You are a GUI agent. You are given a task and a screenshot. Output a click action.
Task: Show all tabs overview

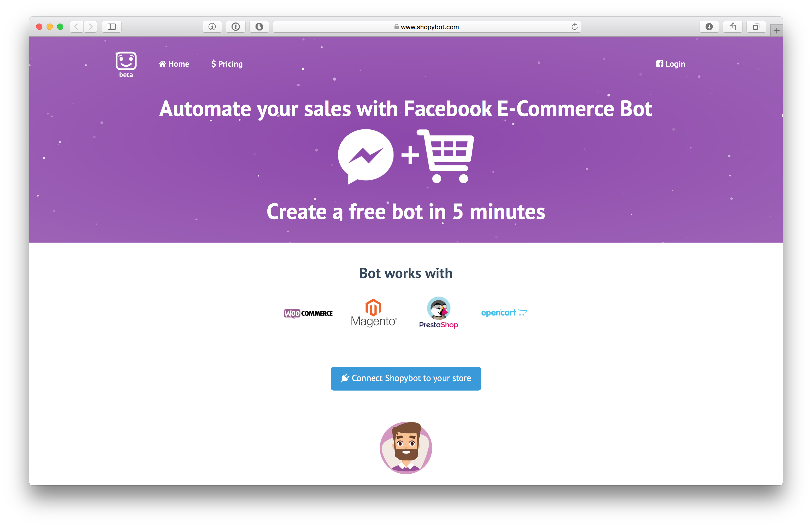pyautogui.click(x=756, y=27)
